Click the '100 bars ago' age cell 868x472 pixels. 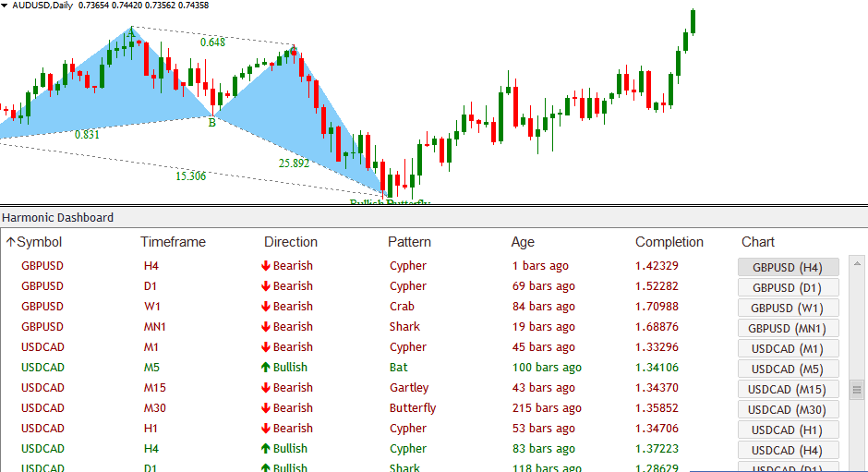547,368
